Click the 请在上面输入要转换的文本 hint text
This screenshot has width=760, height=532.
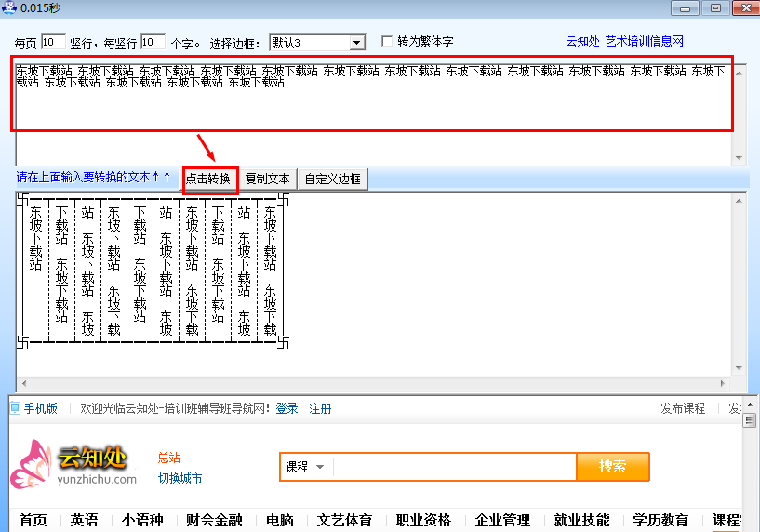(93, 178)
